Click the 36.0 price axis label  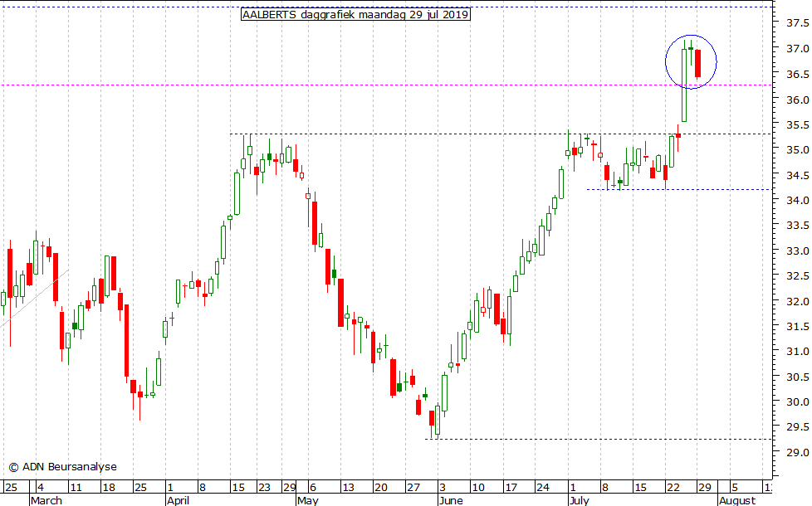click(x=798, y=100)
